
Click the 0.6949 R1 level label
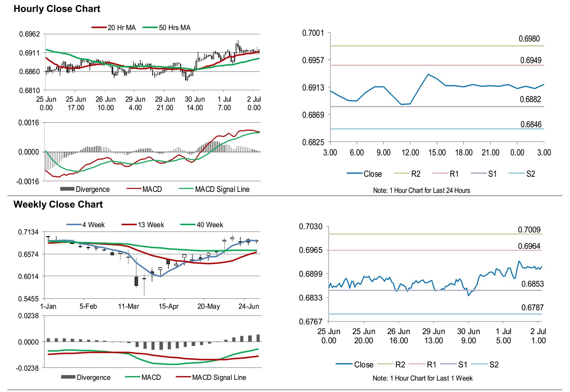531,60
